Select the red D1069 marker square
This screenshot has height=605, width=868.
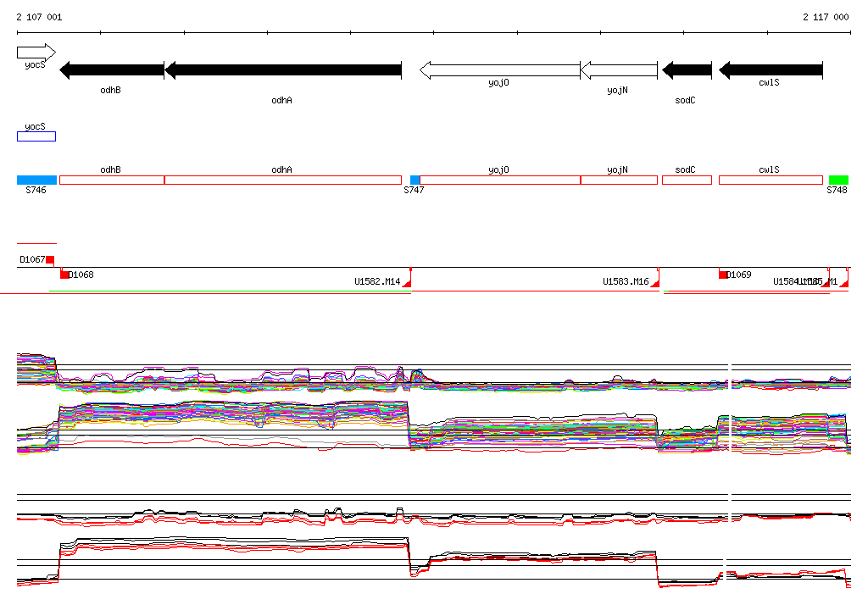(723, 275)
